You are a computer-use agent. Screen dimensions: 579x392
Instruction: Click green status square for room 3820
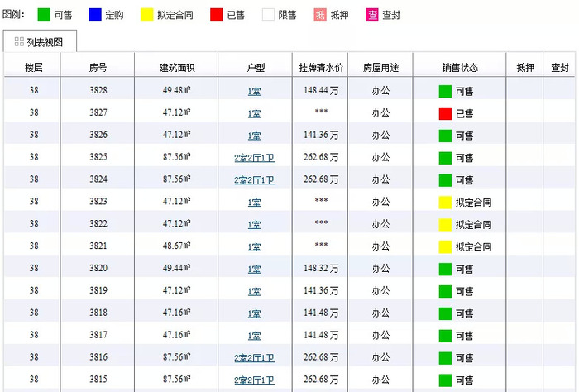pos(445,269)
